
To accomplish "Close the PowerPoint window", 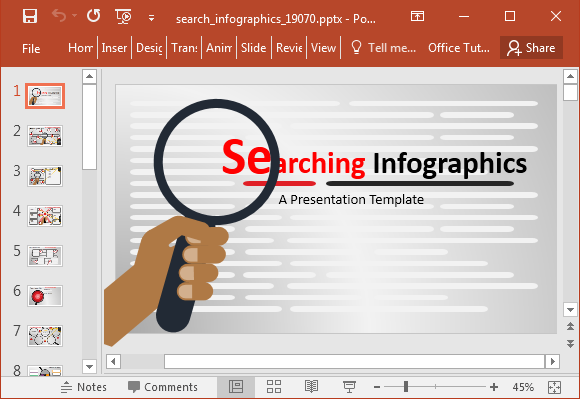I will point(556,16).
